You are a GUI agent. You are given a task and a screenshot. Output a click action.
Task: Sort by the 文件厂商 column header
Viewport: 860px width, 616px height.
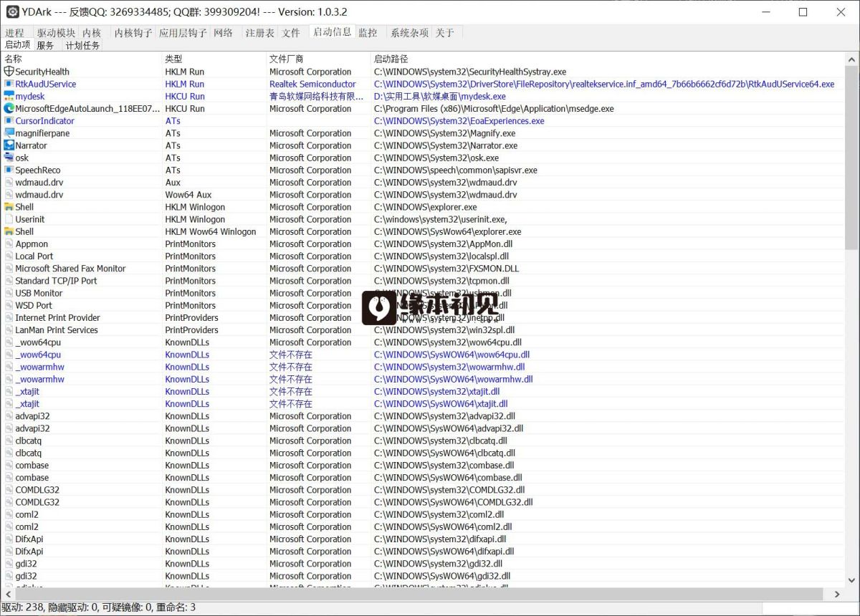click(319, 59)
